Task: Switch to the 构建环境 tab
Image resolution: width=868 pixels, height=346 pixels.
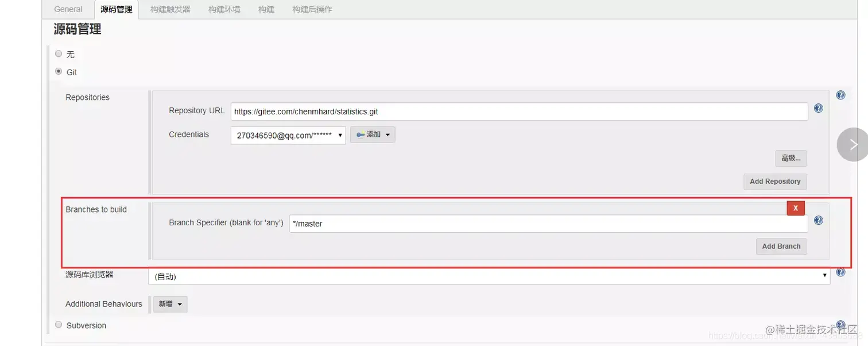Action: 224,9
